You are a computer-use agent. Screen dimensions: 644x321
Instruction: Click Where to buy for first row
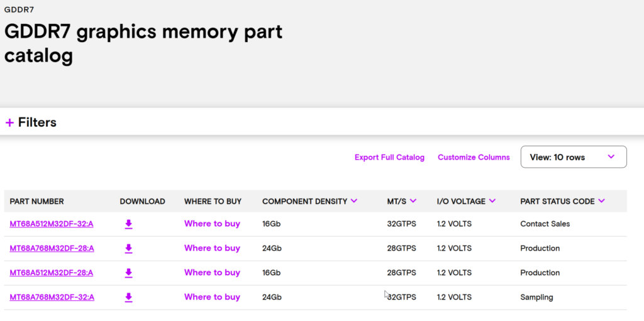[212, 224]
